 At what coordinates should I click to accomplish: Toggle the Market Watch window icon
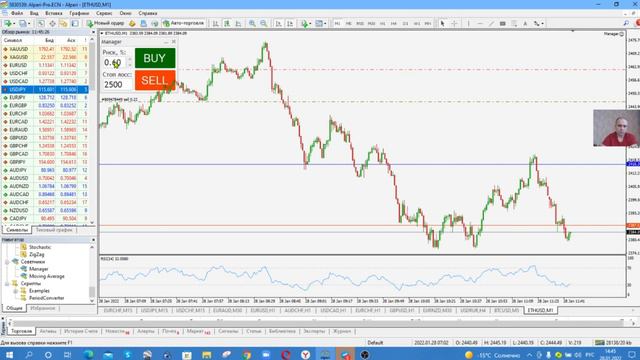pos(41,24)
